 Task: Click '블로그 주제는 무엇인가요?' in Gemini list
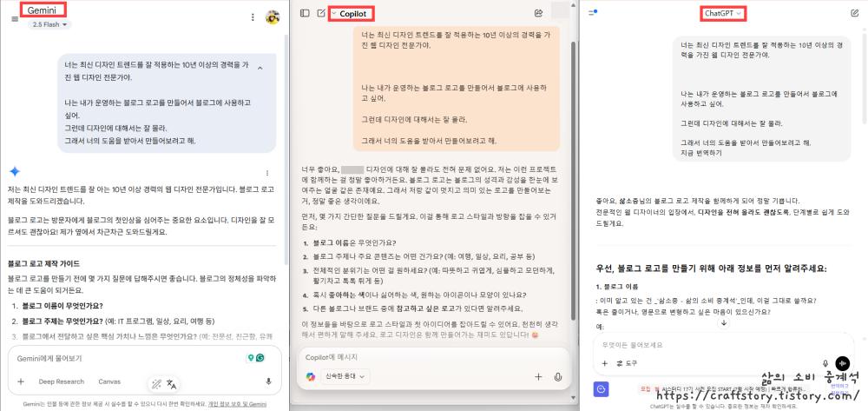click(x=62, y=322)
